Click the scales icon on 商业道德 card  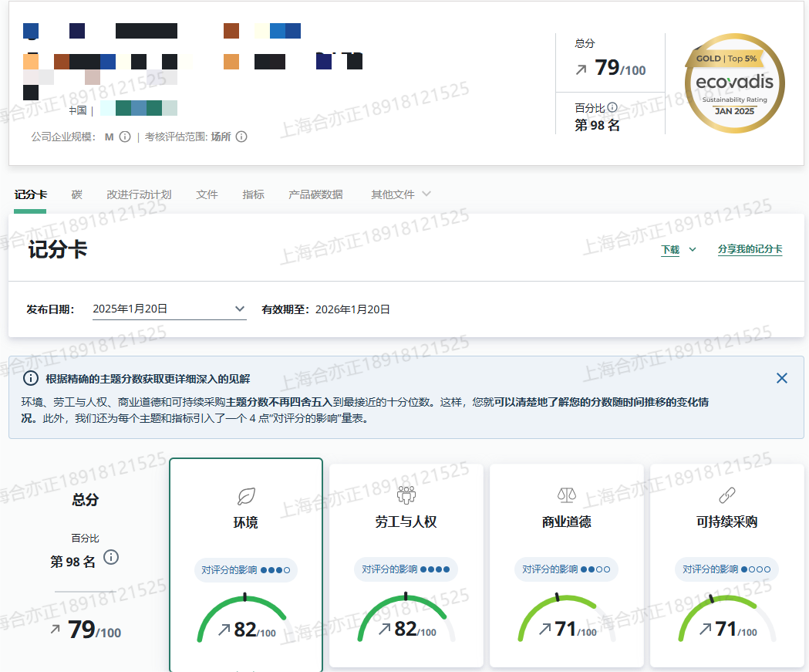tap(566, 495)
